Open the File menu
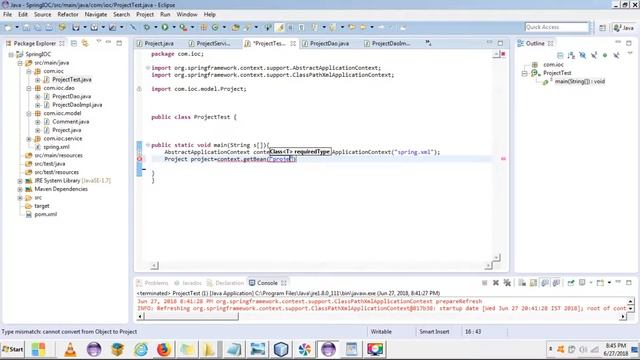The width and height of the screenshot is (640, 360). click(x=7, y=14)
